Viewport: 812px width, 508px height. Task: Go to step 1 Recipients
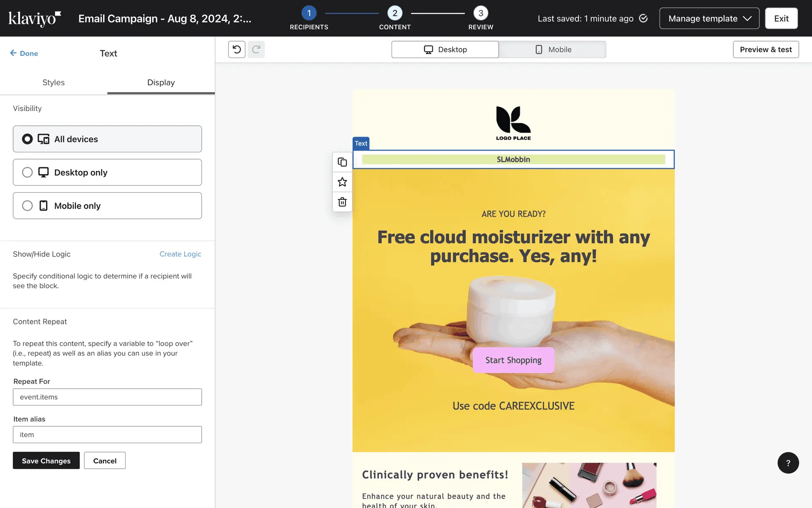[x=309, y=14]
